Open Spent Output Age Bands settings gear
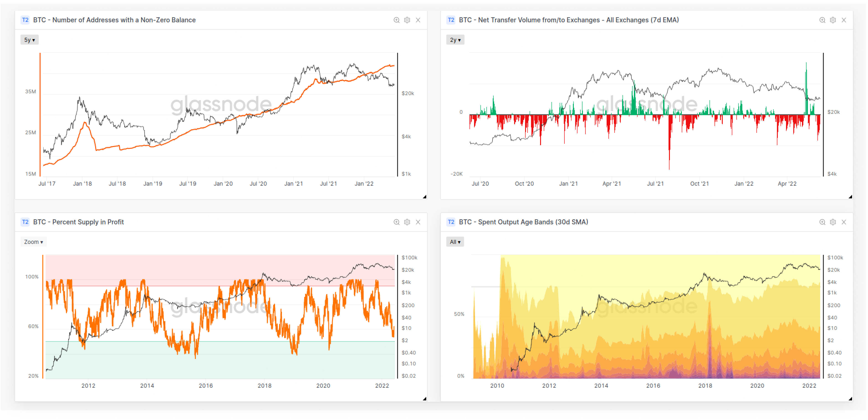 click(833, 222)
